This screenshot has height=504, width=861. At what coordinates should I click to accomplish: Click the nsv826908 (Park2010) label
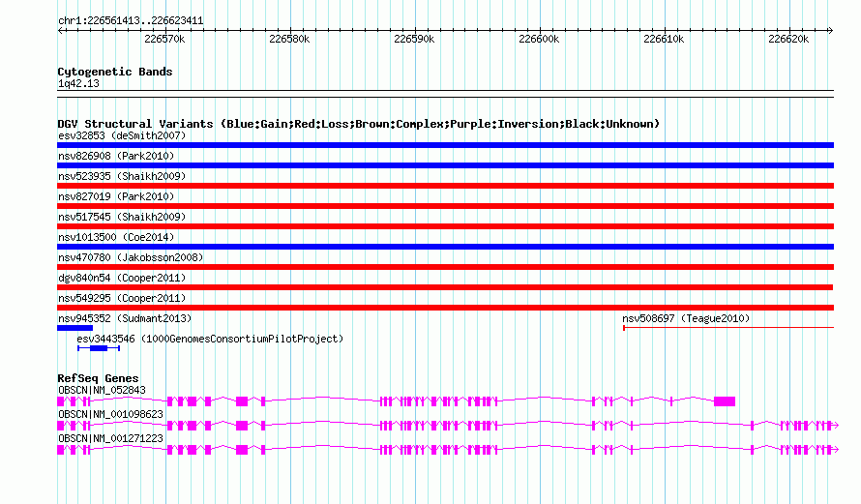116,156
